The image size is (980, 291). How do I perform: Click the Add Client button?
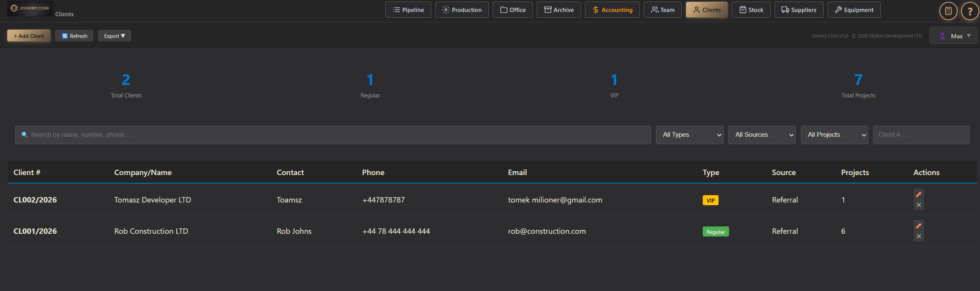click(29, 36)
